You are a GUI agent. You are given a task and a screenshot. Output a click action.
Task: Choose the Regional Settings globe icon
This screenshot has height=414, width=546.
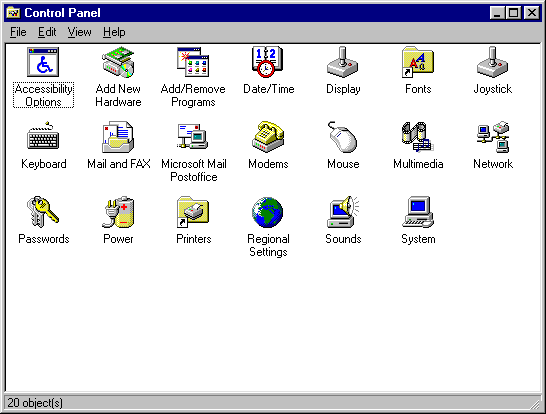pyautogui.click(x=268, y=212)
